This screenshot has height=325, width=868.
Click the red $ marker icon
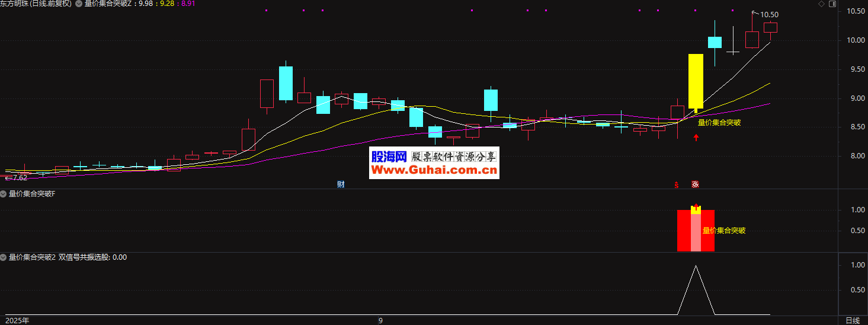676,184
